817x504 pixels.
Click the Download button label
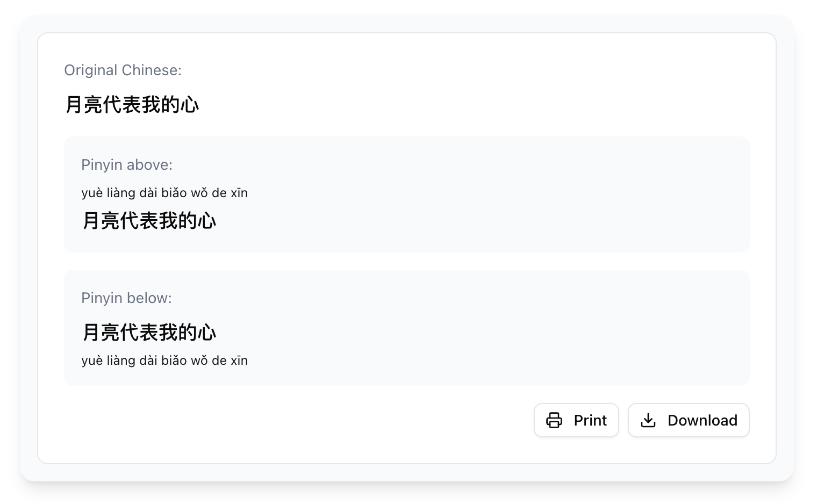point(703,420)
